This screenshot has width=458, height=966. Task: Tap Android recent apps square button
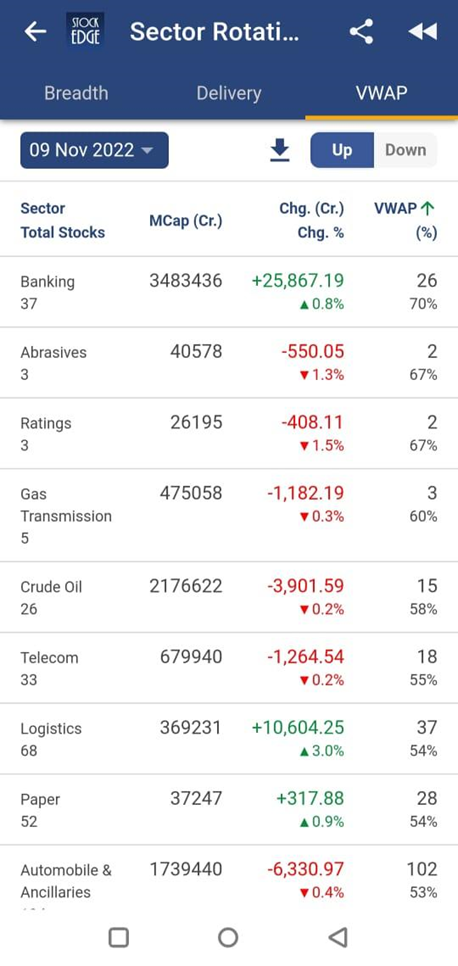pyautogui.click(x=118, y=937)
